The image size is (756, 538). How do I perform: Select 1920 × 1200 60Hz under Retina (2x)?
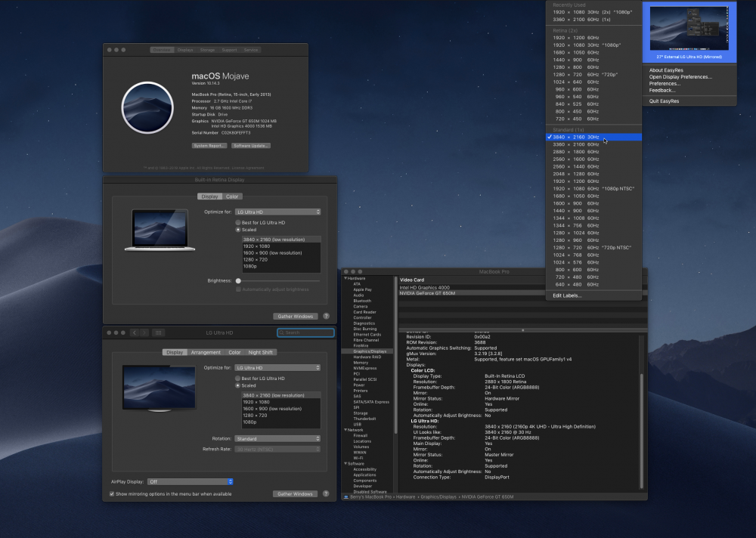click(x=593, y=38)
